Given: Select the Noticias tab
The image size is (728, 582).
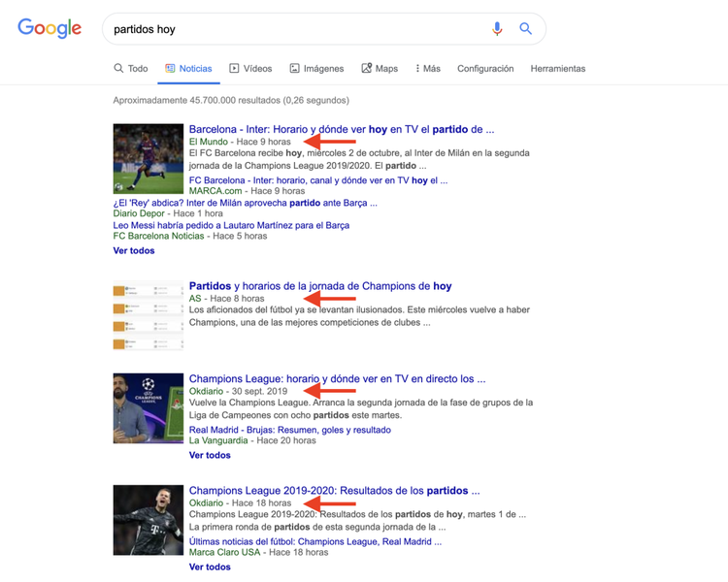Looking at the screenshot, I should pyautogui.click(x=188, y=68).
